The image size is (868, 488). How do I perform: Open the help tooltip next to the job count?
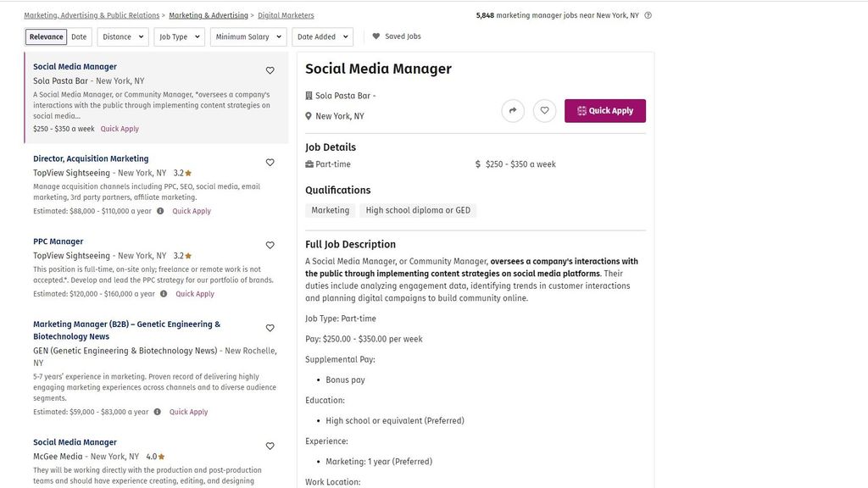tap(648, 14)
